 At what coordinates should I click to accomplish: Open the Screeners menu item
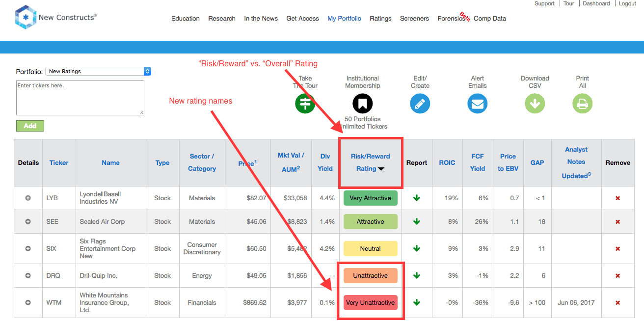(414, 19)
